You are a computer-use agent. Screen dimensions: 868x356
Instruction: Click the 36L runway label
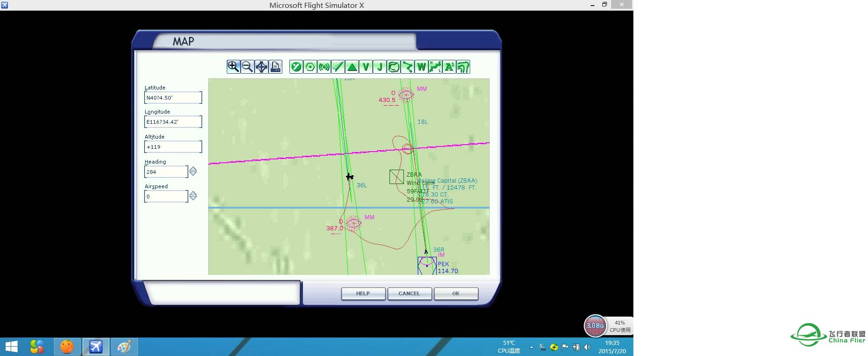click(362, 185)
